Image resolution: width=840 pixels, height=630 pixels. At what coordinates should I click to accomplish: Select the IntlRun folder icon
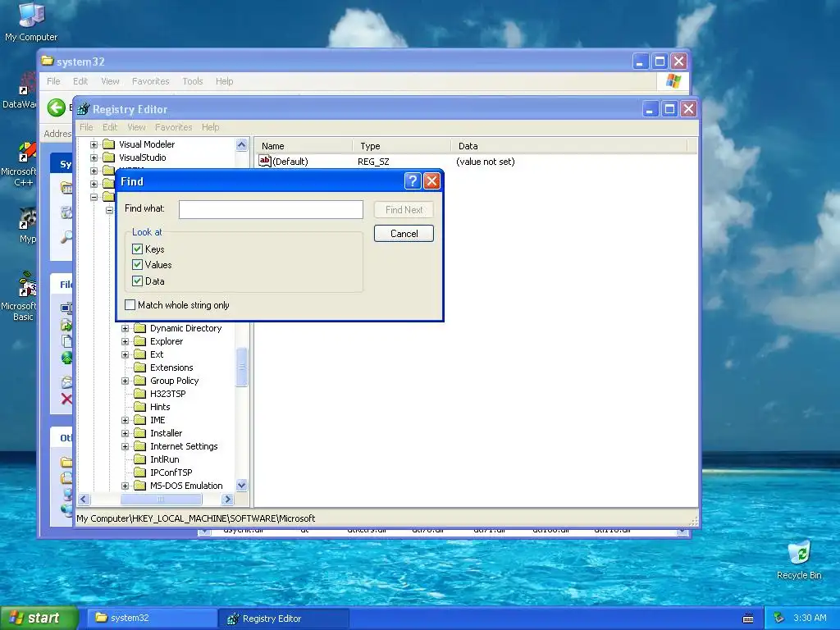click(x=139, y=459)
